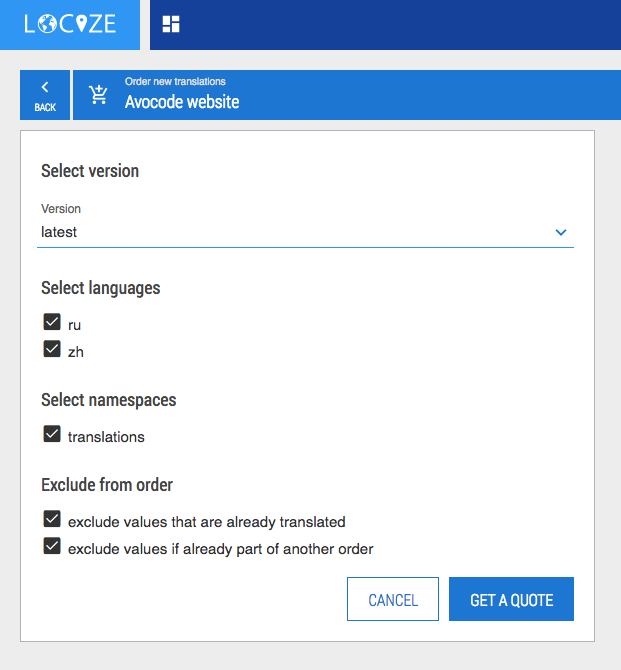This screenshot has height=670, width=621.
Task: Go back using the BACK button
Action: (x=45, y=95)
